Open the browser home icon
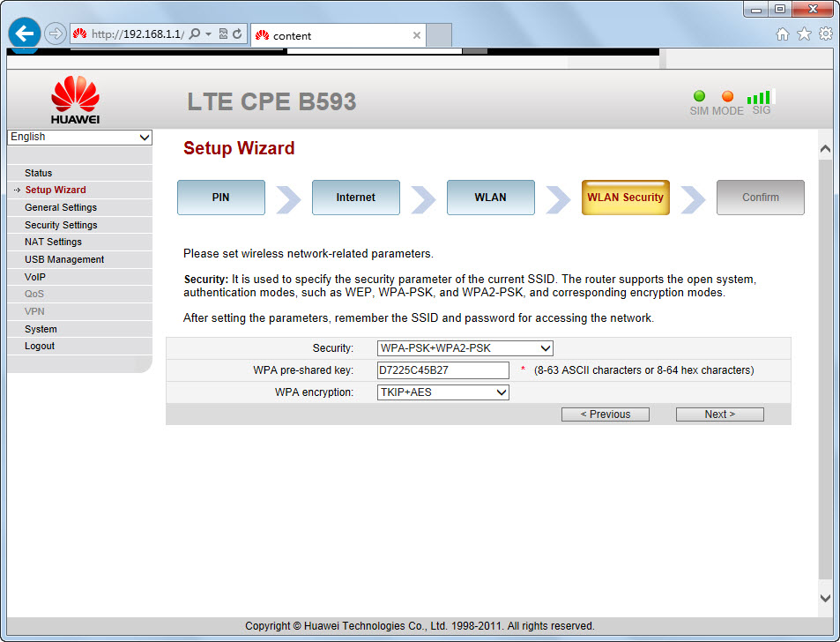Viewport: 840px width, 642px height. point(782,34)
